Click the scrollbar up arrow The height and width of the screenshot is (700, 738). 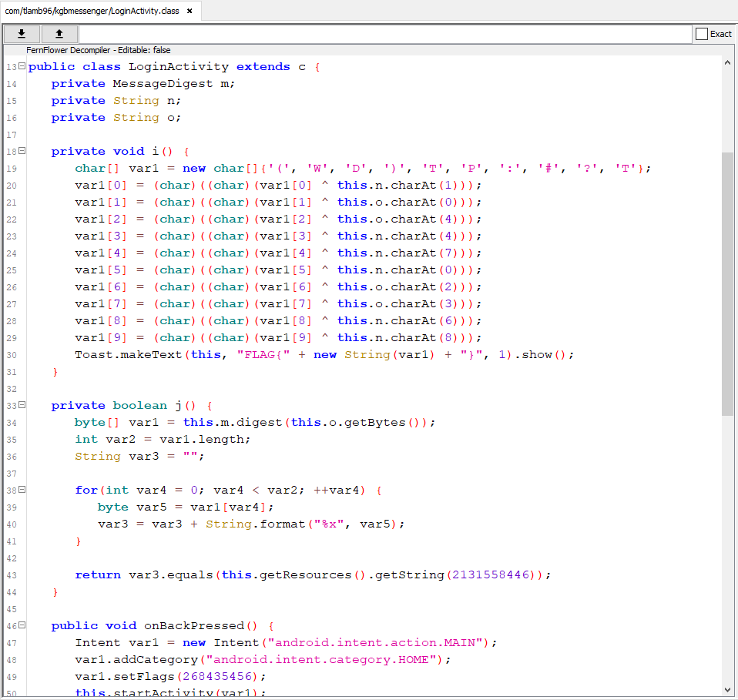point(728,62)
